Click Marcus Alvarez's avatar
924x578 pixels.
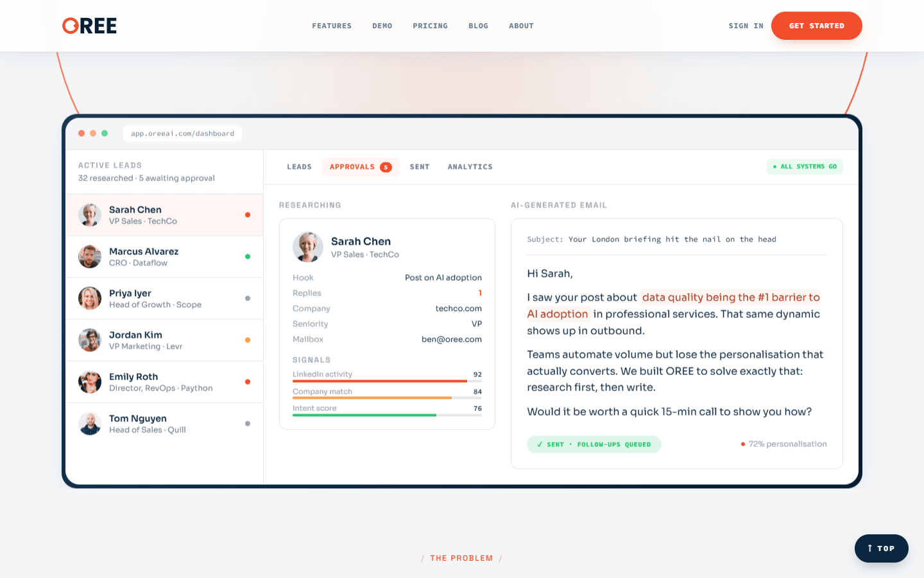[90, 257]
